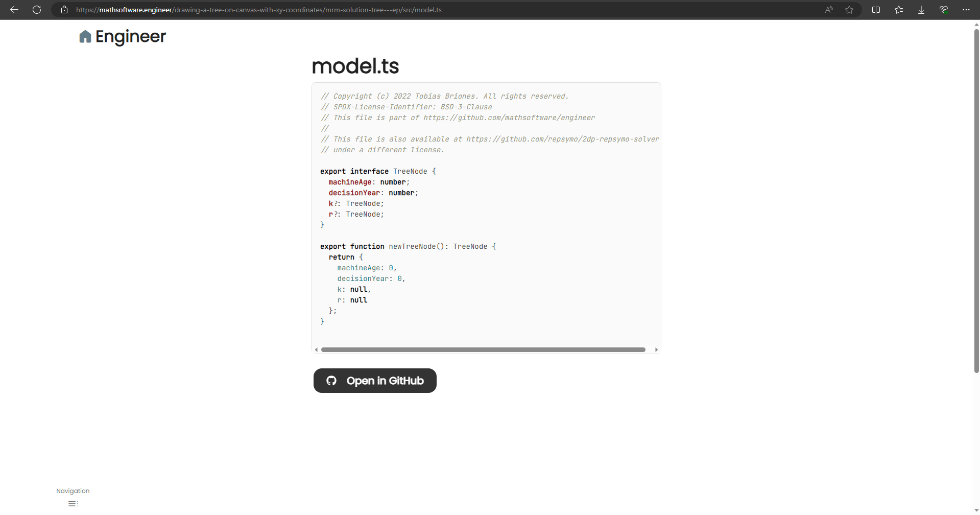Click GitHub octocat icon in button
Screen dimensions: 980x515
tap(331, 381)
